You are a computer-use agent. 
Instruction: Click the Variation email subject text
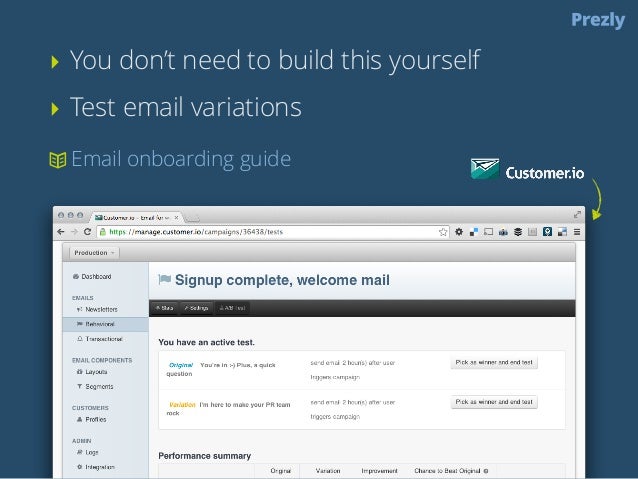[x=228, y=409]
